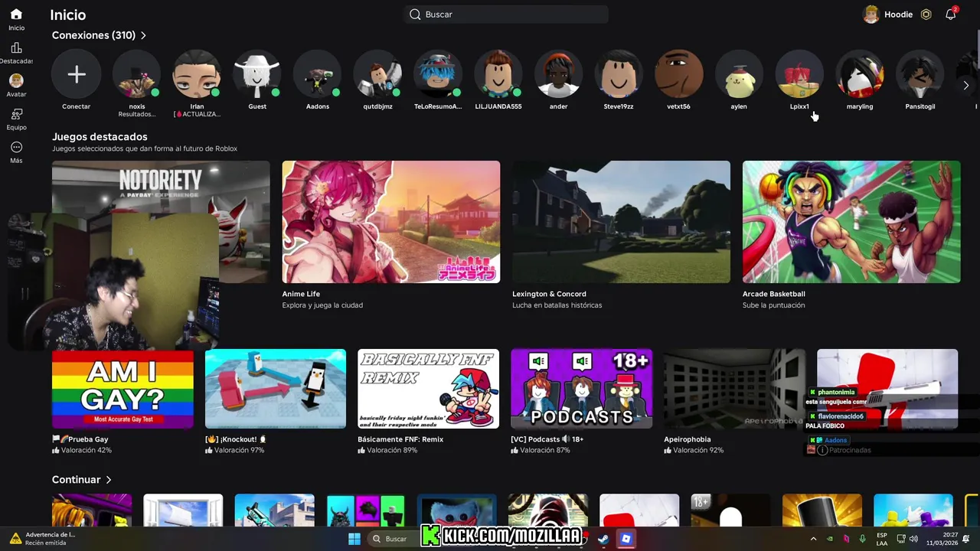Open Destacadas charts icon in sidebar
This screenshot has height=551, width=980.
coord(16,47)
